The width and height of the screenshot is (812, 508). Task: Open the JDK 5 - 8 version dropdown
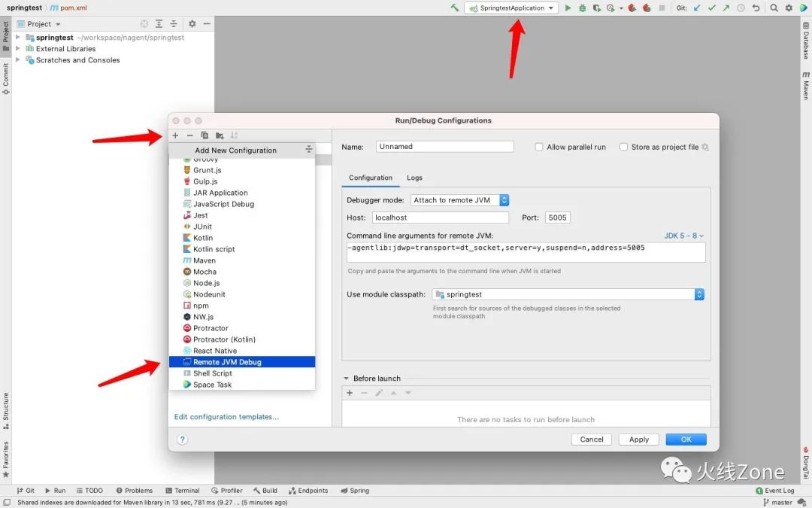click(x=683, y=236)
